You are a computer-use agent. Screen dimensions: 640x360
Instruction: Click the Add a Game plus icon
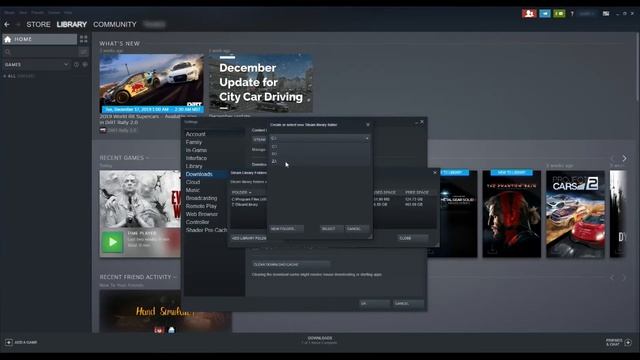pos(9,342)
